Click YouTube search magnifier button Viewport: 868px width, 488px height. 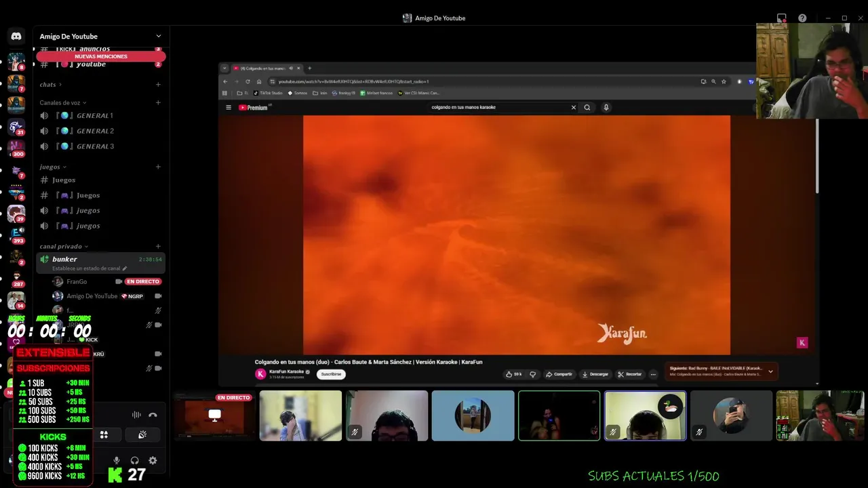(x=587, y=107)
